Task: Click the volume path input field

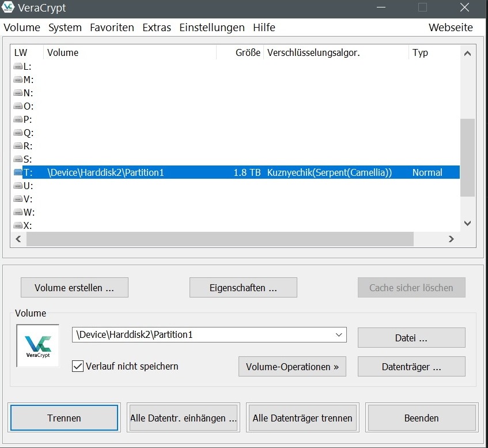Action: click(x=209, y=334)
